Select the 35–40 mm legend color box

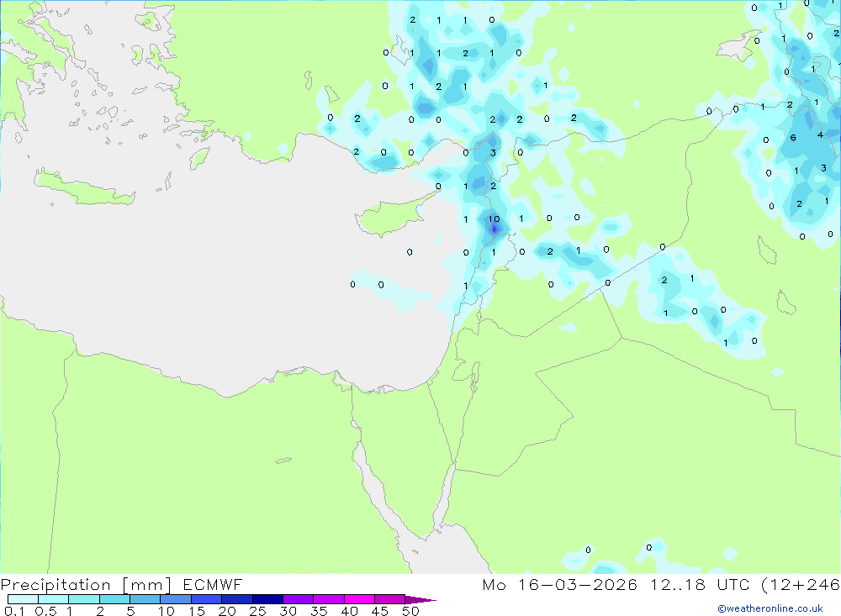coord(329,599)
